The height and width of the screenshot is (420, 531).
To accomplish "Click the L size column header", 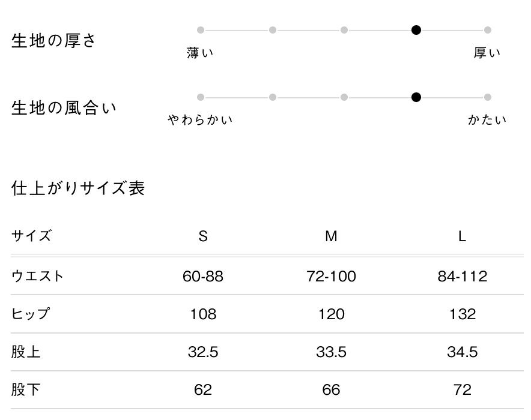I will tap(463, 236).
